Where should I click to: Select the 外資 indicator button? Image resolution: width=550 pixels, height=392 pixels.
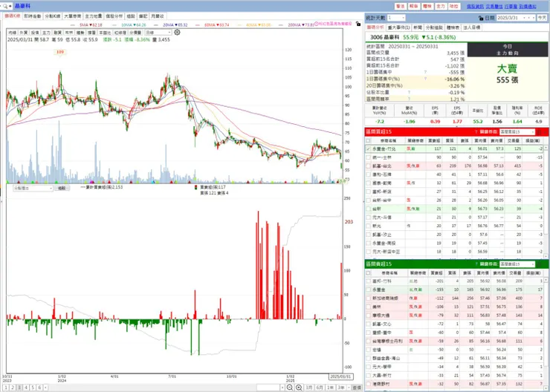24,33
